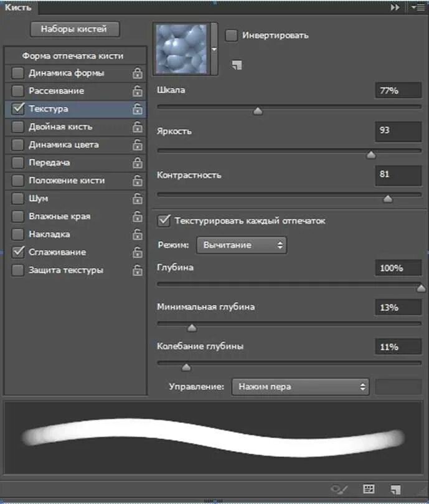Toggle the lock for Шум
This screenshot has height=504, width=429.
138,199
